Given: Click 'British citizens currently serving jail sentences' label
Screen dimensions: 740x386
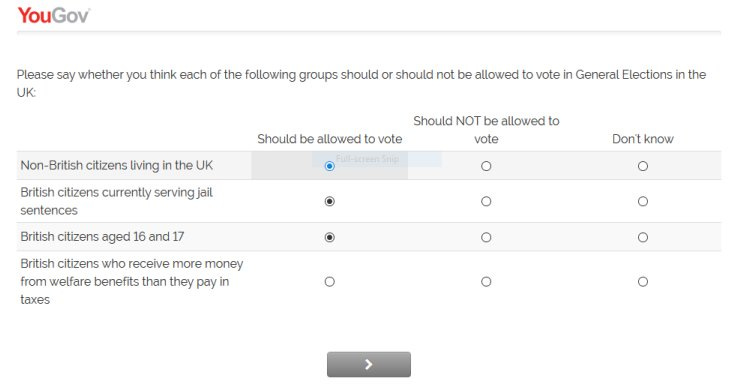Looking at the screenshot, I should [x=117, y=201].
